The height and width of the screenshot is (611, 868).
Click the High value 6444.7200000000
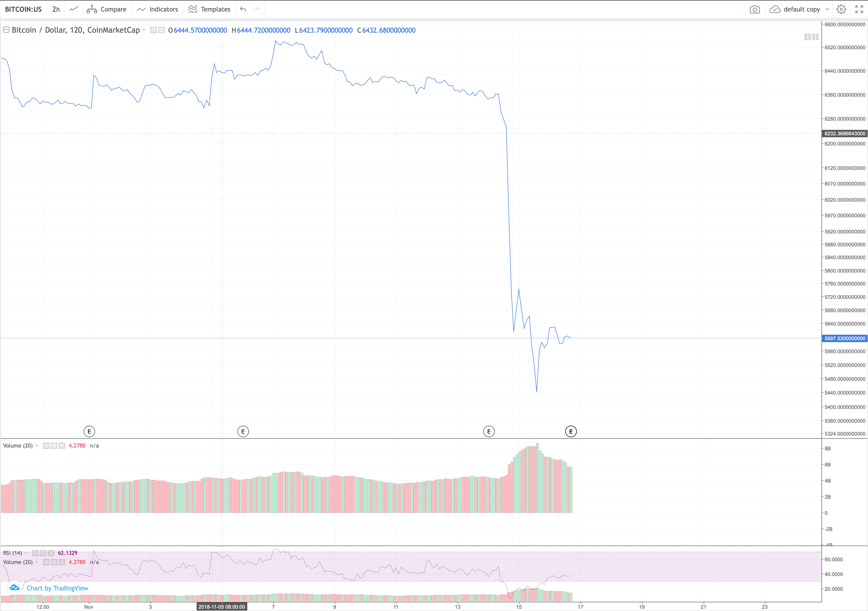point(263,30)
